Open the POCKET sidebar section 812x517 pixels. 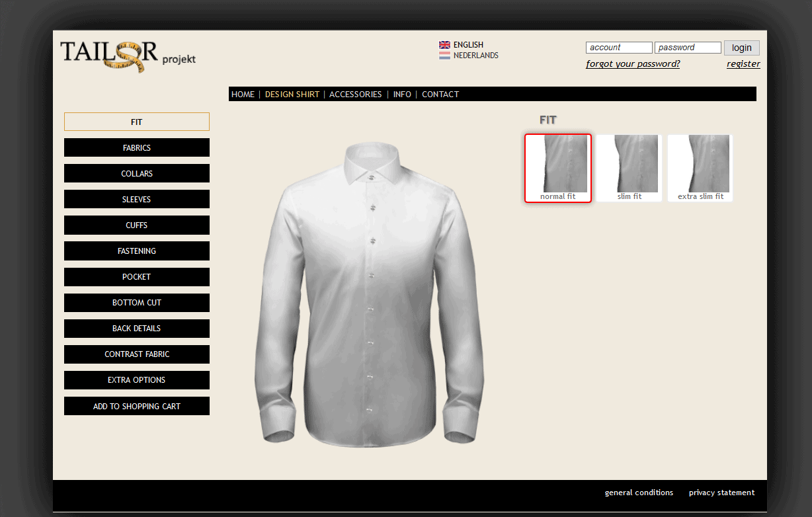click(137, 277)
